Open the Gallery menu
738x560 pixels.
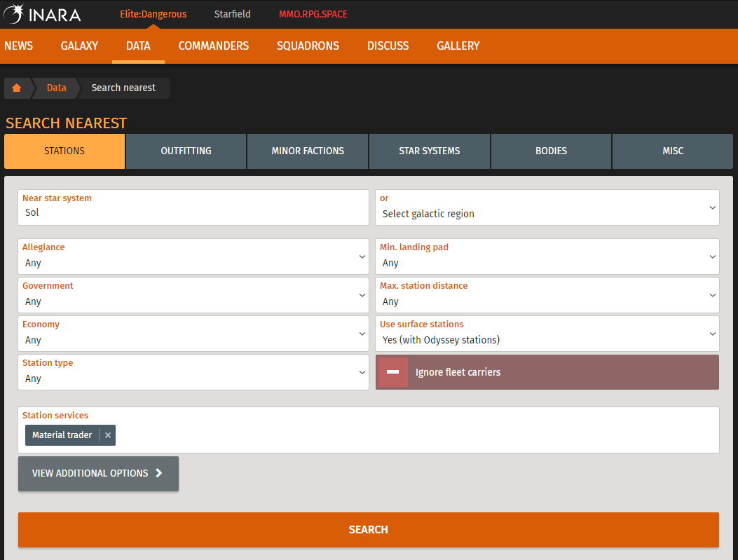(458, 46)
